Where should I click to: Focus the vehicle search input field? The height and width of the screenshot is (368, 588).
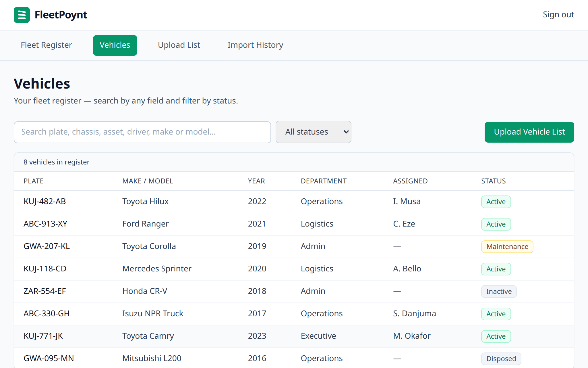tap(142, 132)
